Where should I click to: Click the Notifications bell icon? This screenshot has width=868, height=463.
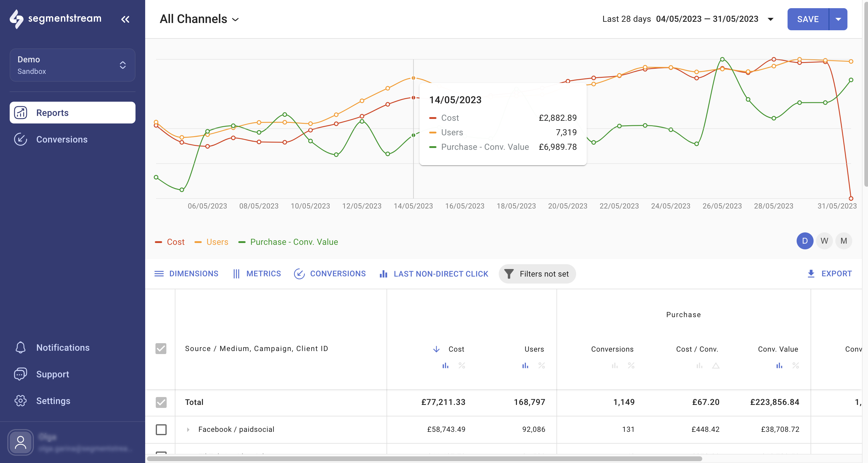click(x=20, y=348)
